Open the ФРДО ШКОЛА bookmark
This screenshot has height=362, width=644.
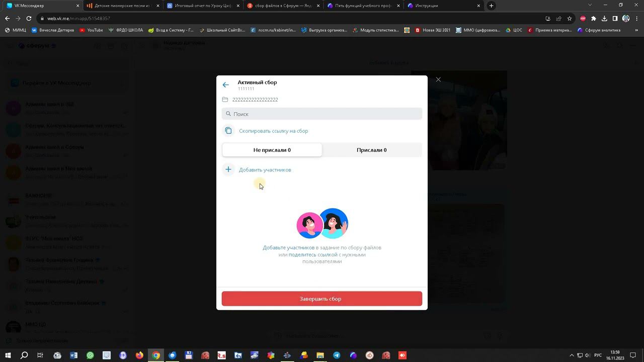click(x=126, y=30)
